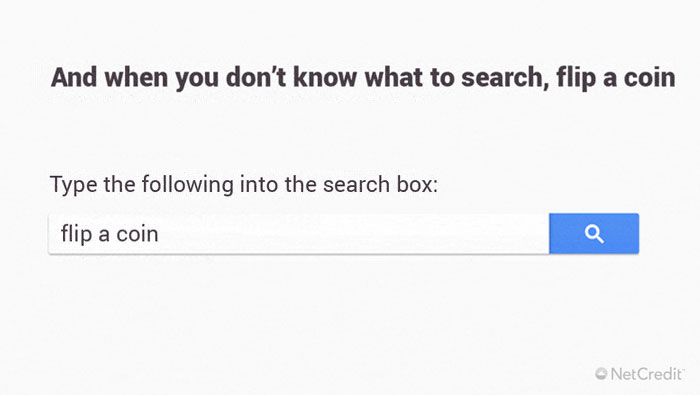The width and height of the screenshot is (700, 396).
Task: Click the word 'flip' inside the search input
Action: 76,234
